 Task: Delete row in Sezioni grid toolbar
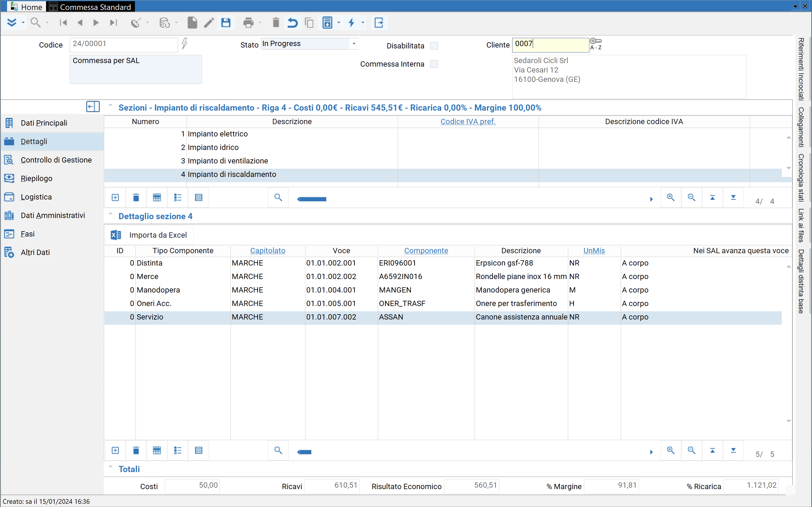pyautogui.click(x=136, y=197)
